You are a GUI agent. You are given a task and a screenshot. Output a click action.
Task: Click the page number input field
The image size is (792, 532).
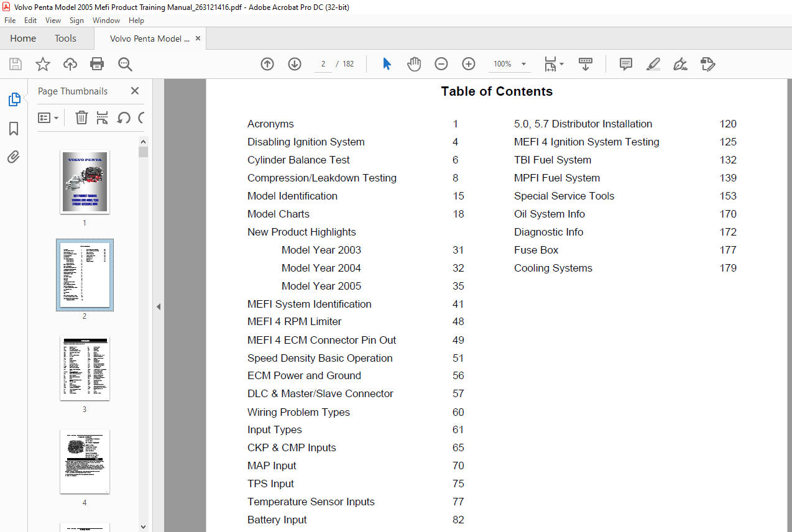pos(323,64)
